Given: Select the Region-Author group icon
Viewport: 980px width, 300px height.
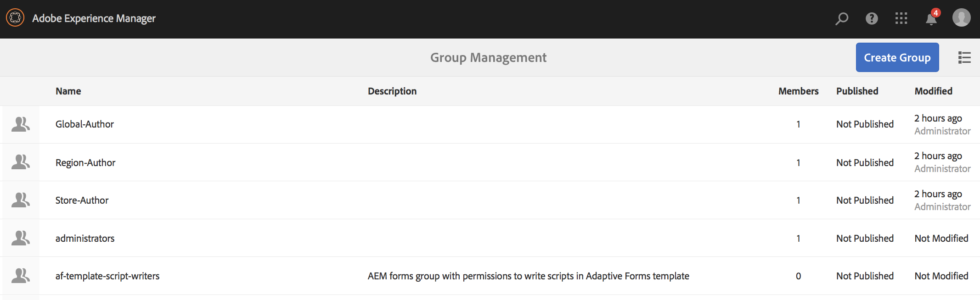Looking at the screenshot, I should (x=21, y=162).
